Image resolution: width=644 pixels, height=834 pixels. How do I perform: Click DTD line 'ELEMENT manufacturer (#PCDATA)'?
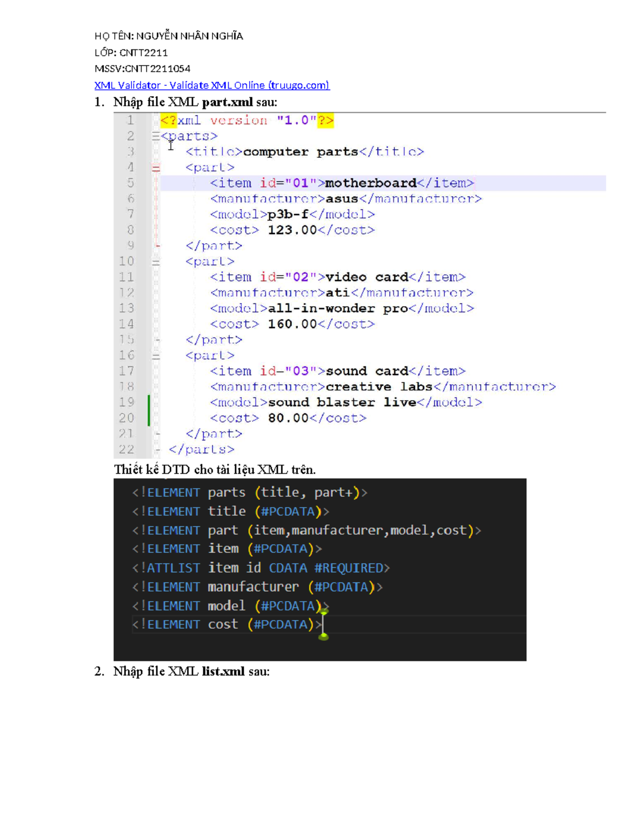[x=258, y=587]
